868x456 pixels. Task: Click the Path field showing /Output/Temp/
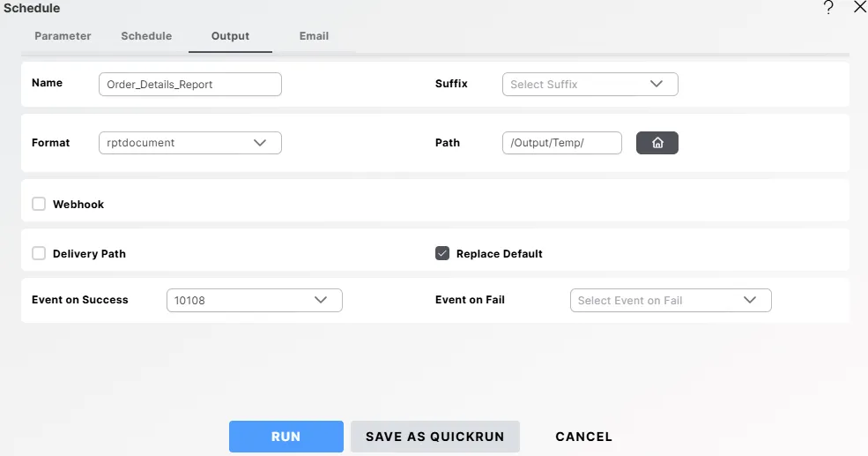click(561, 143)
